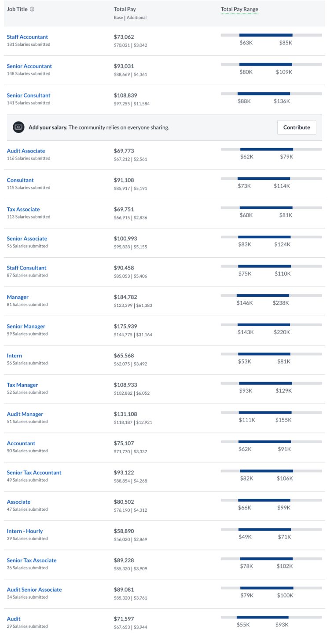This screenshot has width=330, height=644.
Task: Select the Intern - Hourly link
Action: 25,531
